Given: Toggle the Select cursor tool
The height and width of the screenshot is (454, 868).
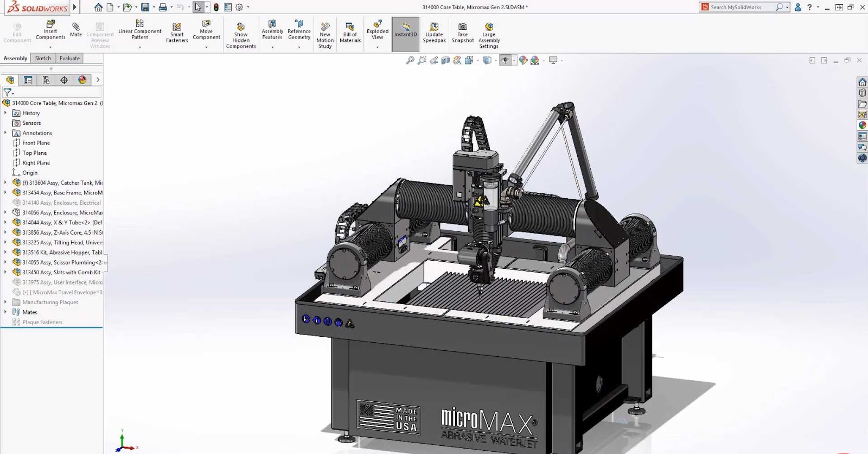Looking at the screenshot, I should (199, 7).
